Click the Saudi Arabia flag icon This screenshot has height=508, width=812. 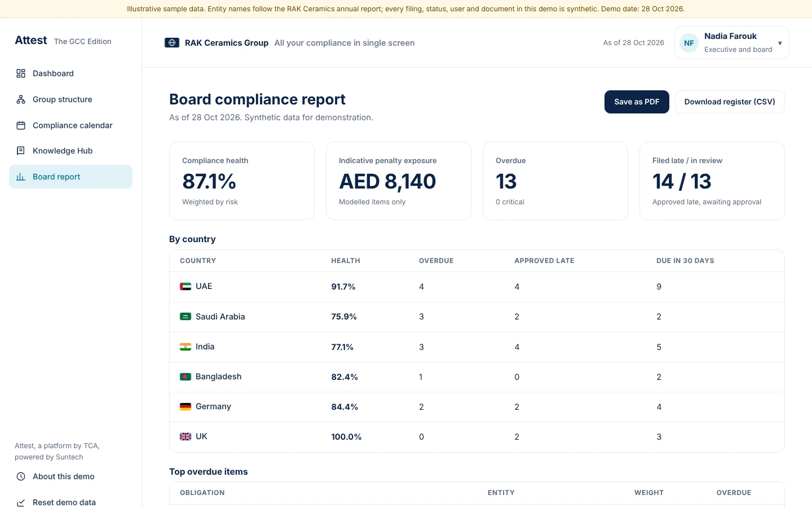tap(186, 317)
